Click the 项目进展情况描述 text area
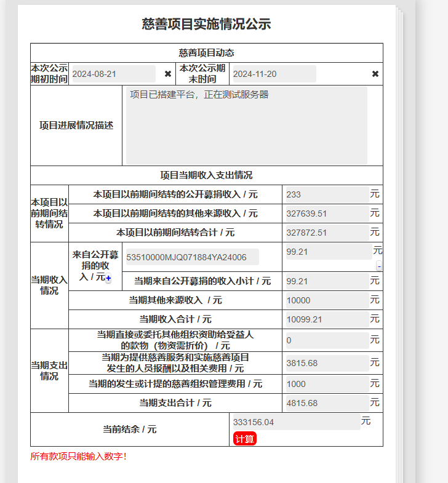Viewport: 448px width, 483px height. tap(246, 126)
